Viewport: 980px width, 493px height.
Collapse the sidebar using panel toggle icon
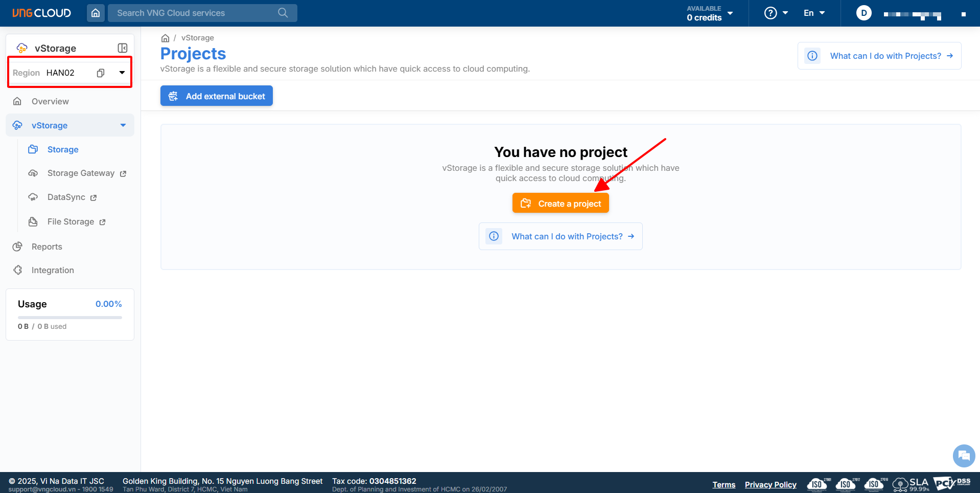point(123,48)
